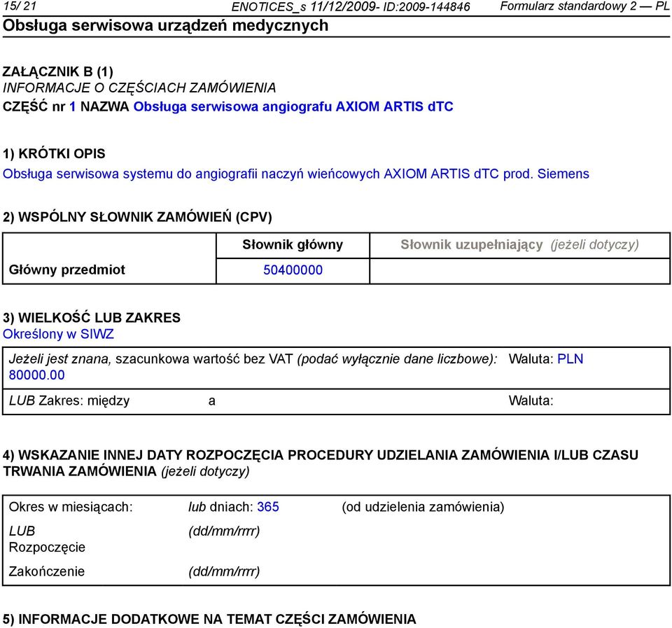Click heading '4) WSKAZANIE INNEJ DATY ROZPOCZĘCIA PROCEDURY'
The image size is (672, 628).
pos(320,463)
